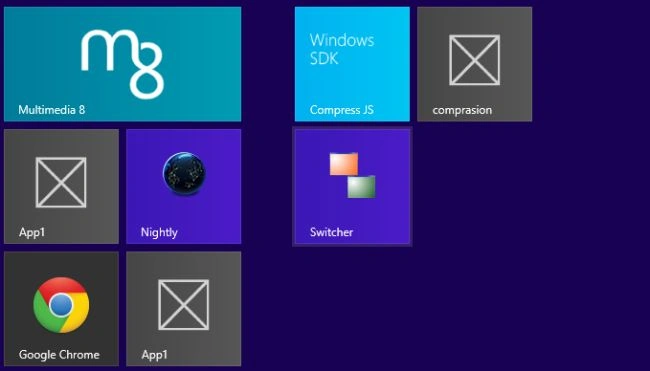The width and height of the screenshot is (650, 371).
Task: Open the comprasion app tile
Action: 475,64
